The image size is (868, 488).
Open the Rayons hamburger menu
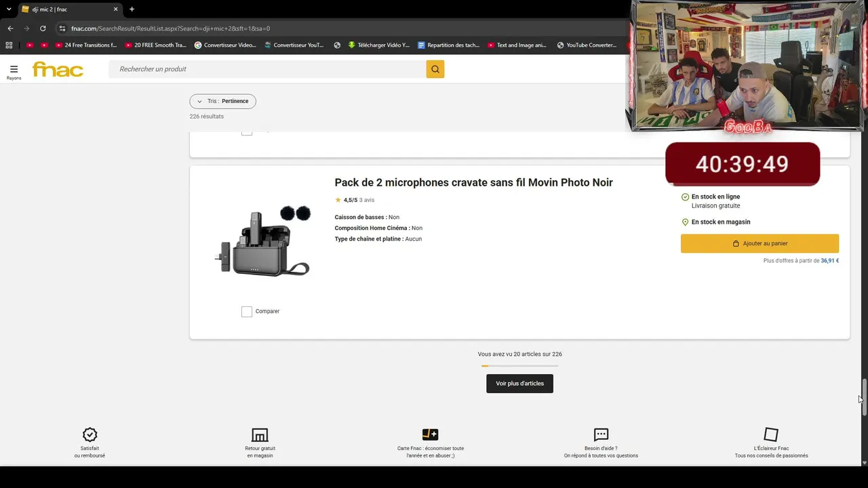click(x=14, y=71)
